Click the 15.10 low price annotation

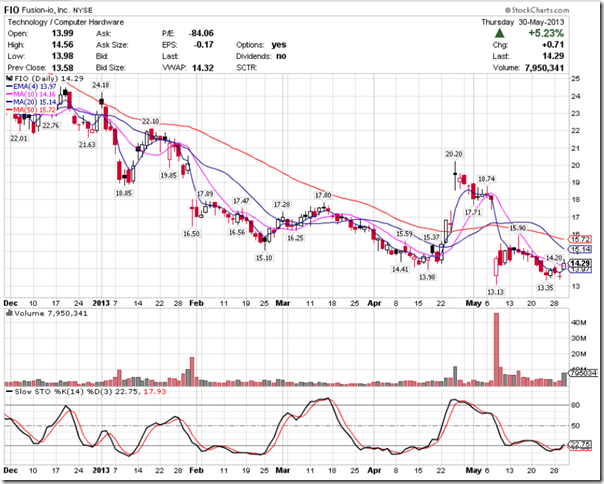tap(264, 258)
